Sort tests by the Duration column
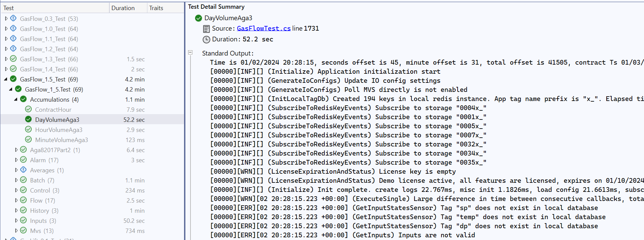Screen dimensions: 644x240 coord(123,8)
